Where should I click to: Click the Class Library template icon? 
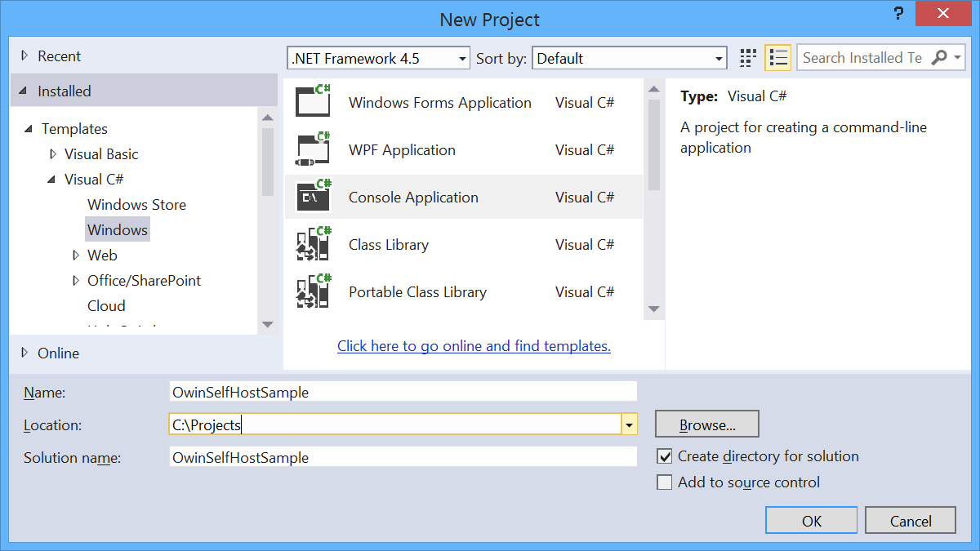tap(313, 244)
